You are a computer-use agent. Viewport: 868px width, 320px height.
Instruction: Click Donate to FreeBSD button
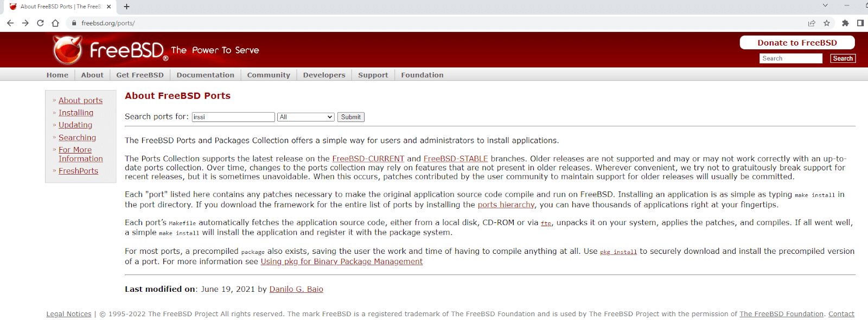coord(797,43)
